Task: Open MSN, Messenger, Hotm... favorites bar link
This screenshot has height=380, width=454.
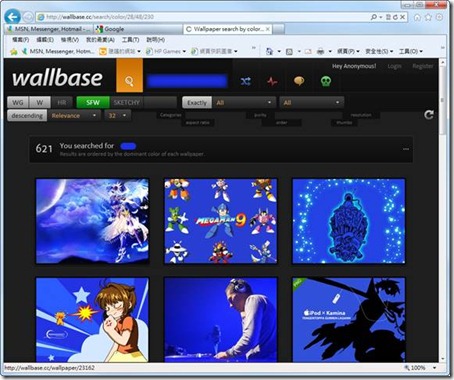Action: 58,51
